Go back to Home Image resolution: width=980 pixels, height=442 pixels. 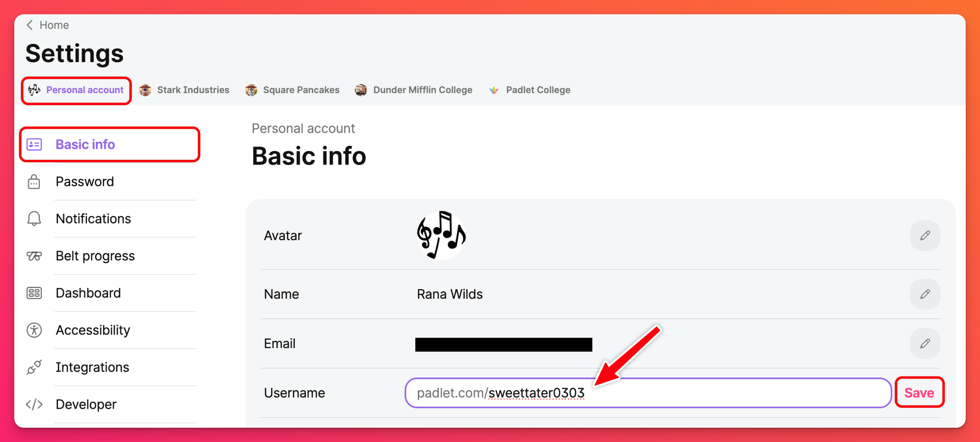click(x=54, y=25)
